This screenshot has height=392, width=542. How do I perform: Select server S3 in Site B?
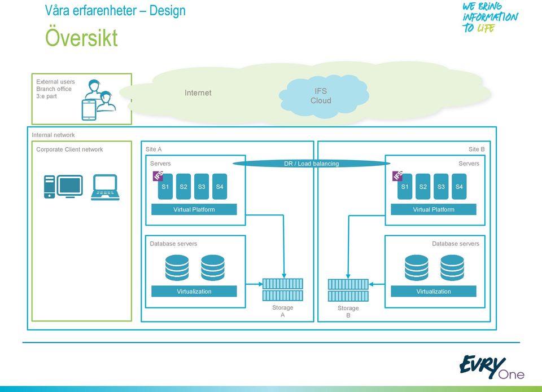(x=441, y=187)
